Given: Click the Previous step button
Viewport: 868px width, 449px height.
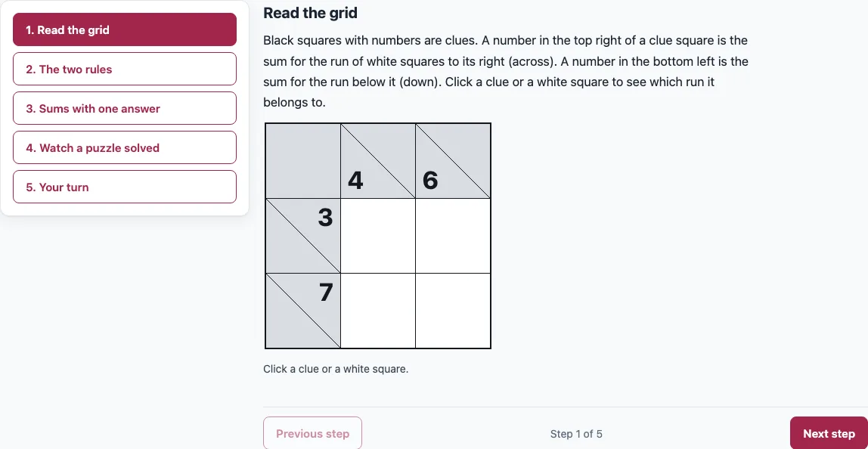Looking at the screenshot, I should (313, 433).
